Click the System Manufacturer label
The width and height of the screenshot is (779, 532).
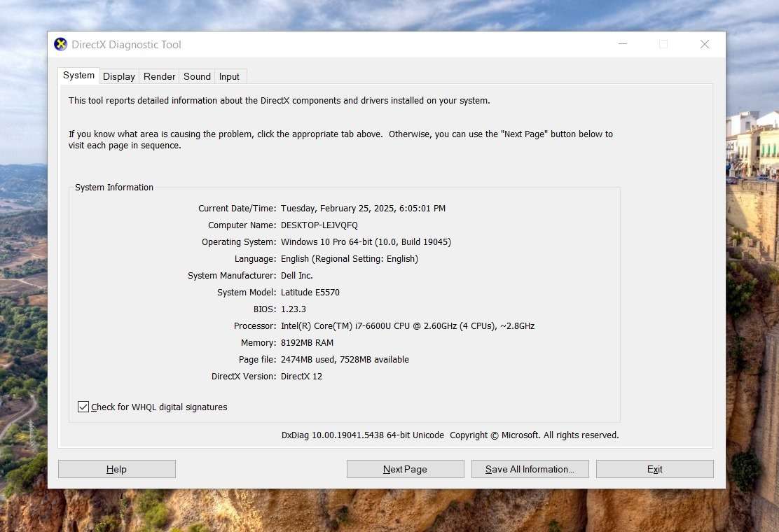click(x=232, y=275)
